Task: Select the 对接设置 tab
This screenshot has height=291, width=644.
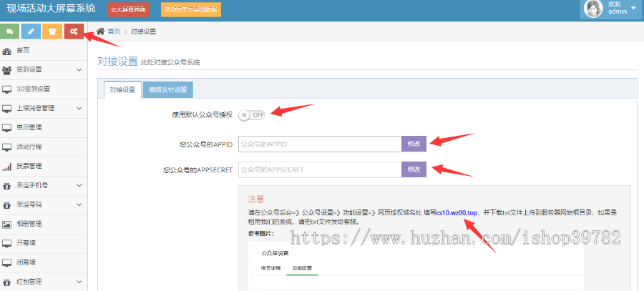Action: click(122, 89)
